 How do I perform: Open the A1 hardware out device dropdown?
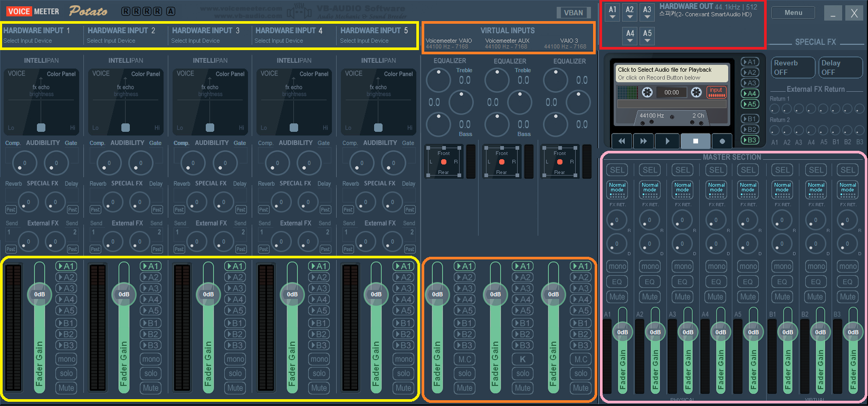point(613,12)
